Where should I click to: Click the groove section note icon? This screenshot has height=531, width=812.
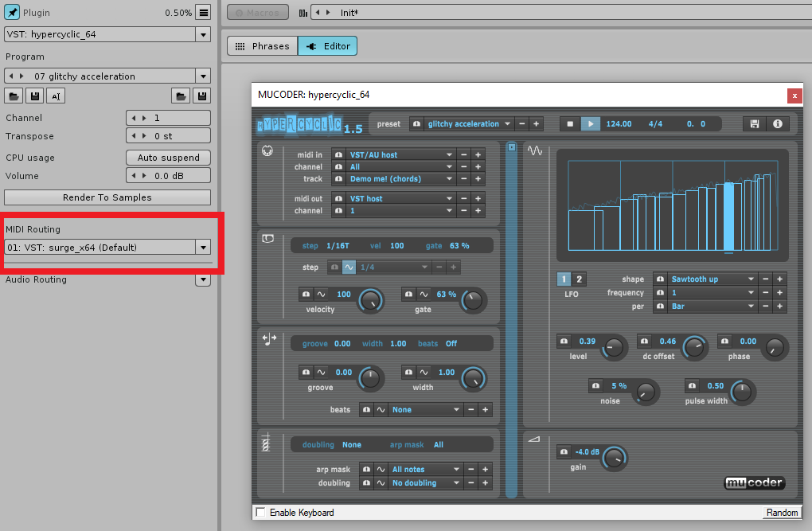(269, 339)
